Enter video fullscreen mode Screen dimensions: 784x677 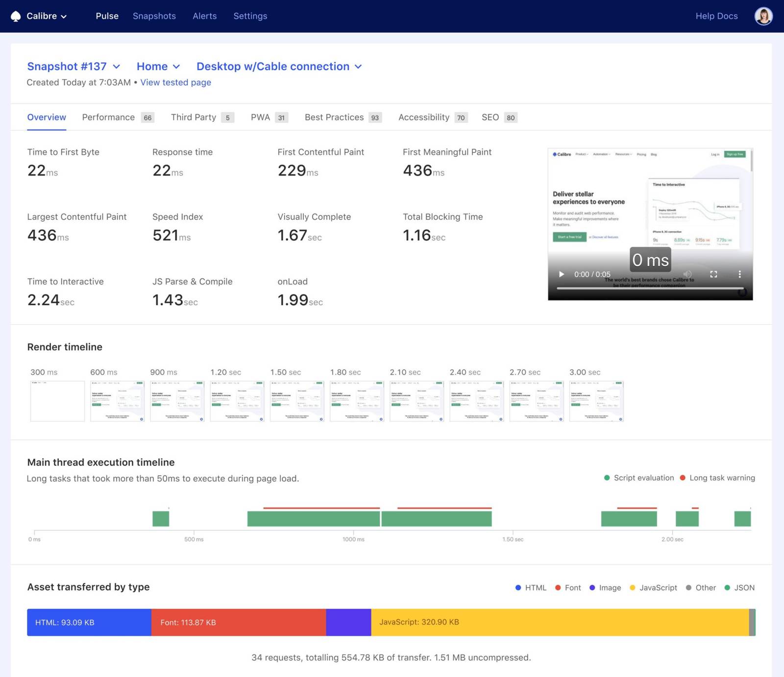(713, 274)
